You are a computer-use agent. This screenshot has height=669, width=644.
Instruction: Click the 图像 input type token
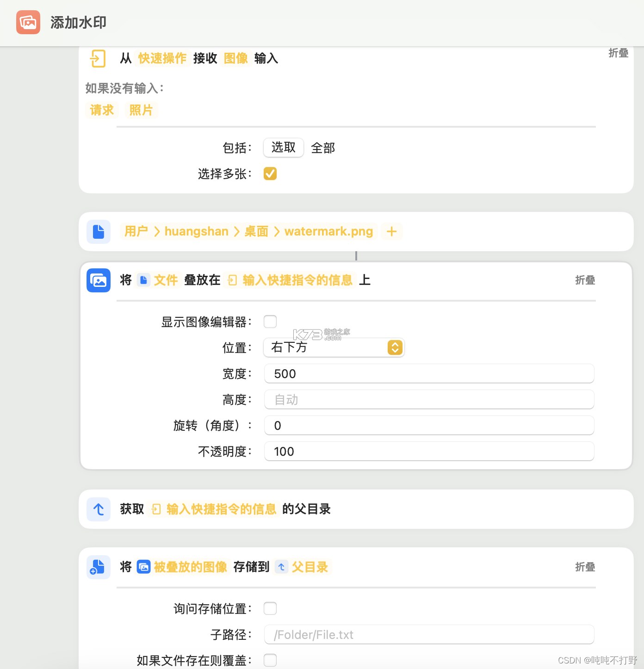tap(236, 58)
